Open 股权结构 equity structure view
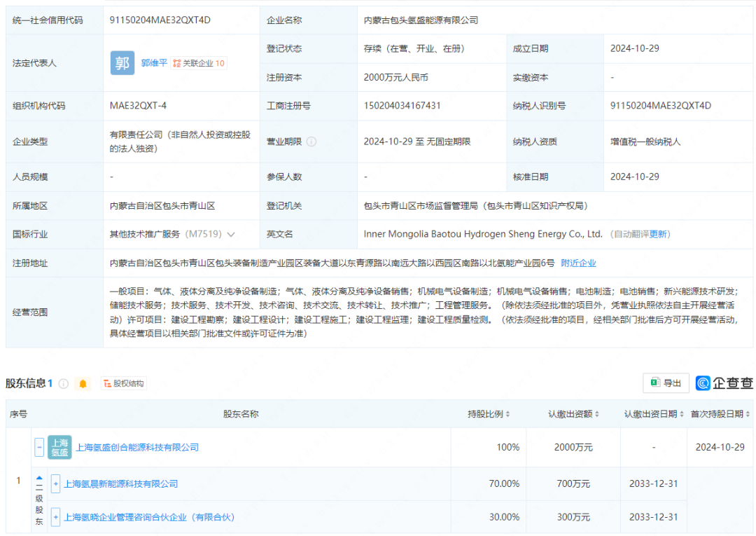The image size is (756, 536). [x=124, y=384]
